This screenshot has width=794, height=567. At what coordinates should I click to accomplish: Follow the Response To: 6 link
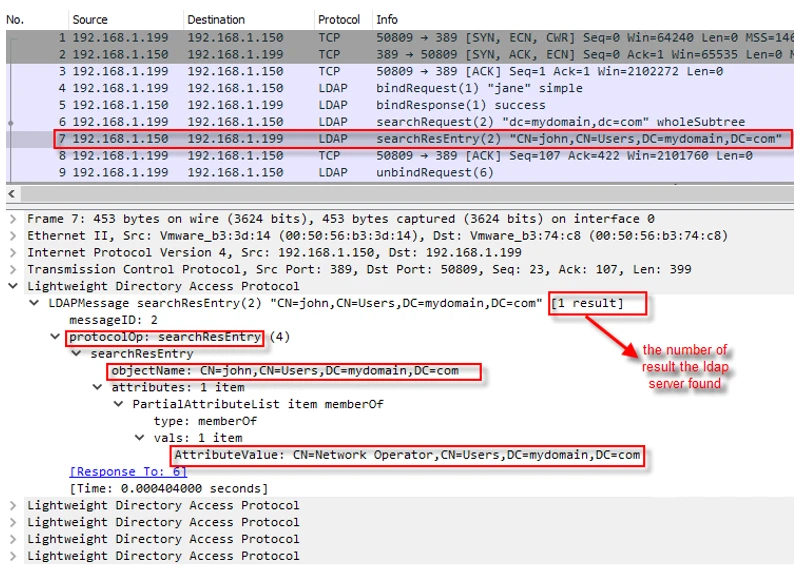[x=128, y=472]
